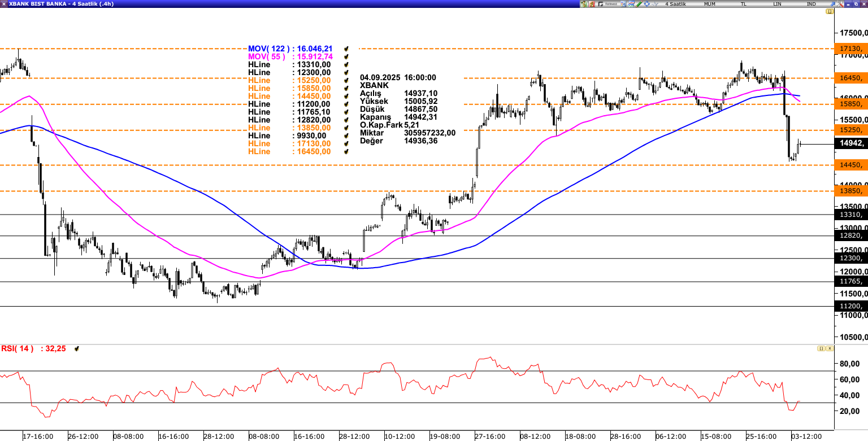Click the line chart wave icon

tap(654, 4)
